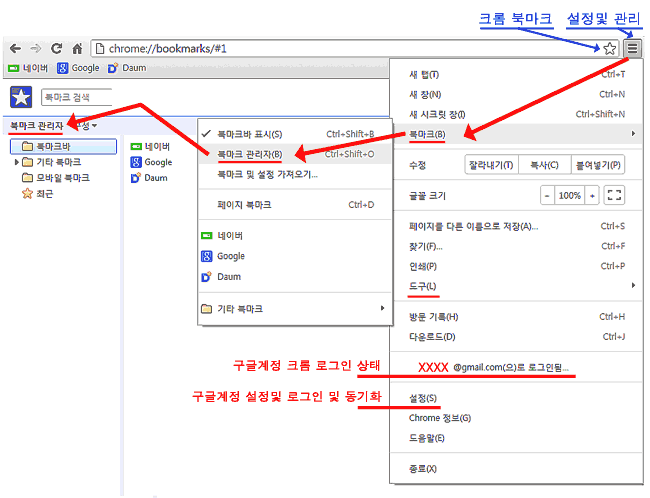Choose 종료(X) to exit Chrome
Viewport: 650px width, 498px height.
pyautogui.click(x=517, y=469)
